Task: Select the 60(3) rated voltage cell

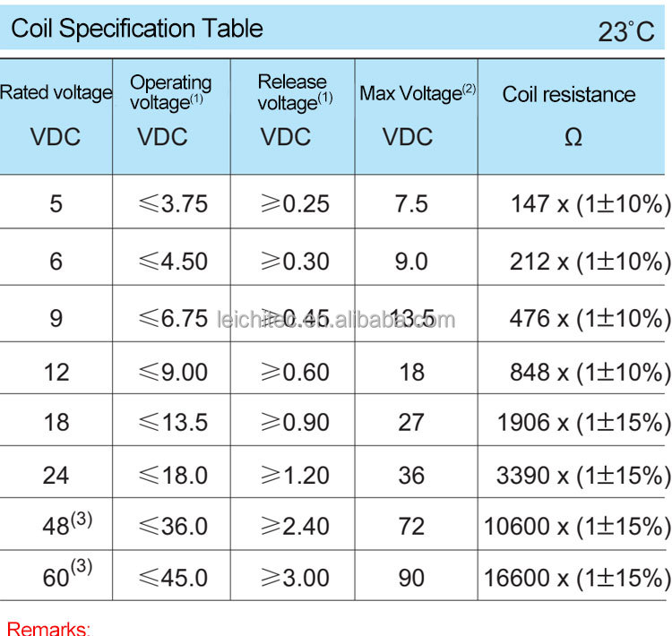Action: (62, 577)
